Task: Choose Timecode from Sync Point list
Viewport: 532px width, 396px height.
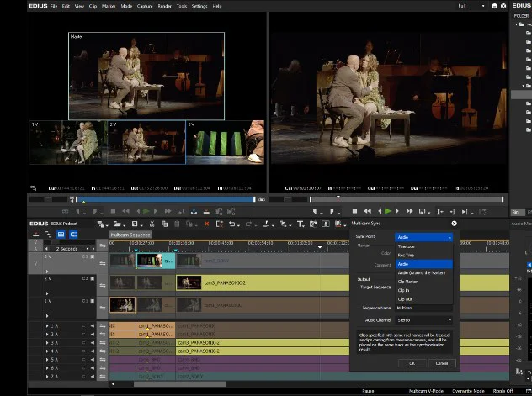Action: click(x=407, y=246)
